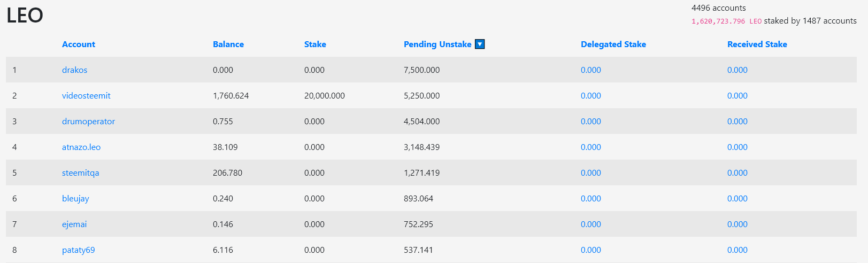Image resolution: width=868 pixels, height=263 pixels.
Task: Open the drakos account link
Action: click(x=74, y=70)
